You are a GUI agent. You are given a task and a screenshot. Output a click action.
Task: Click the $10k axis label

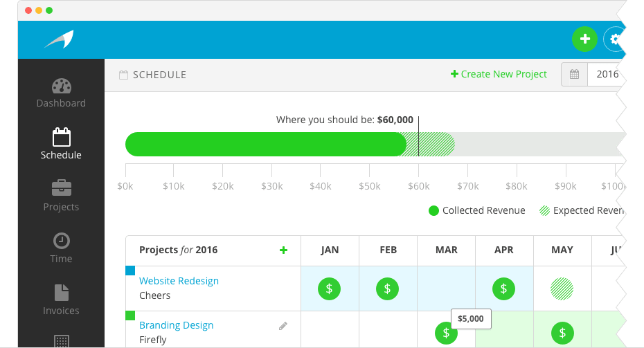point(174,186)
